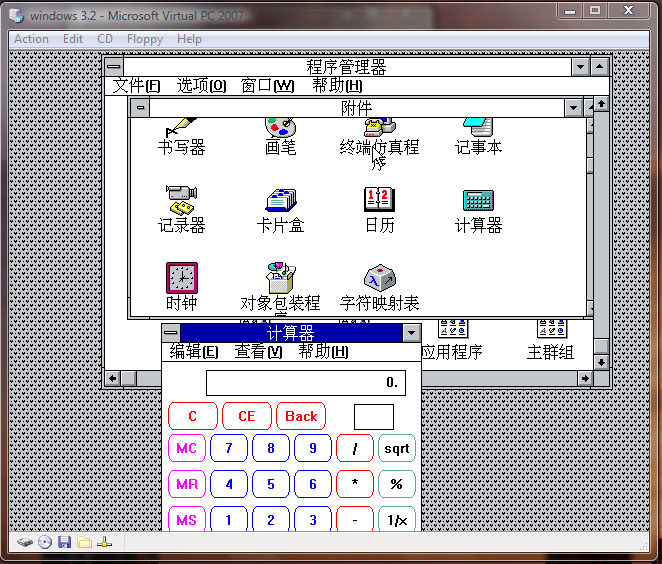The height and width of the screenshot is (564, 662).
Task: Click 程序管理器 vertical scrollbar down arrow
Action: (601, 362)
